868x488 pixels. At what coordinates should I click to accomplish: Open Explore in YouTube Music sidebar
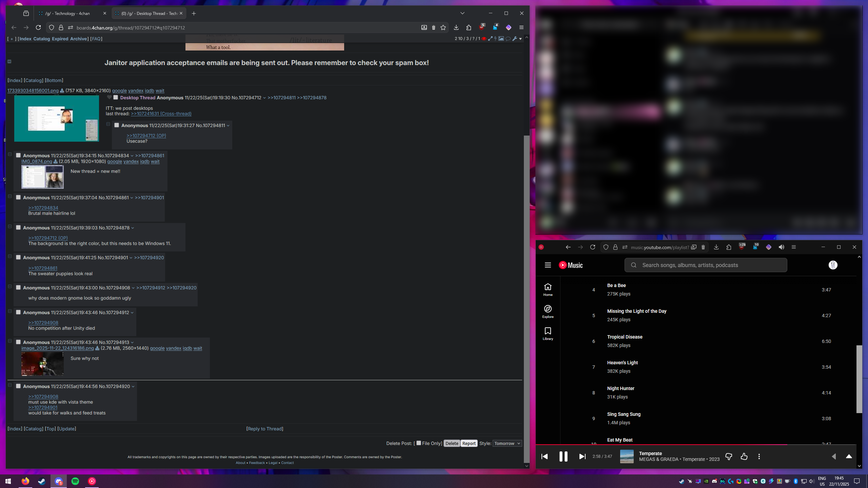pyautogui.click(x=548, y=311)
